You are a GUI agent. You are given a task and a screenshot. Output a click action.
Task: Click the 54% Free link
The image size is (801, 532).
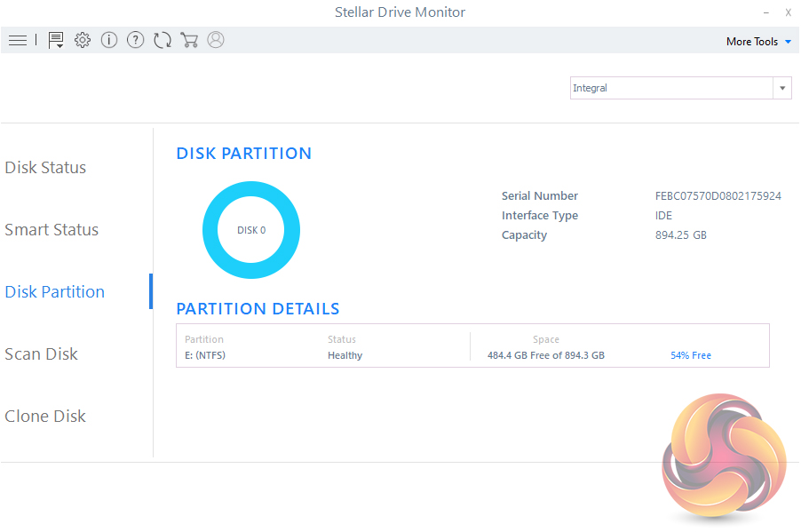[690, 355]
